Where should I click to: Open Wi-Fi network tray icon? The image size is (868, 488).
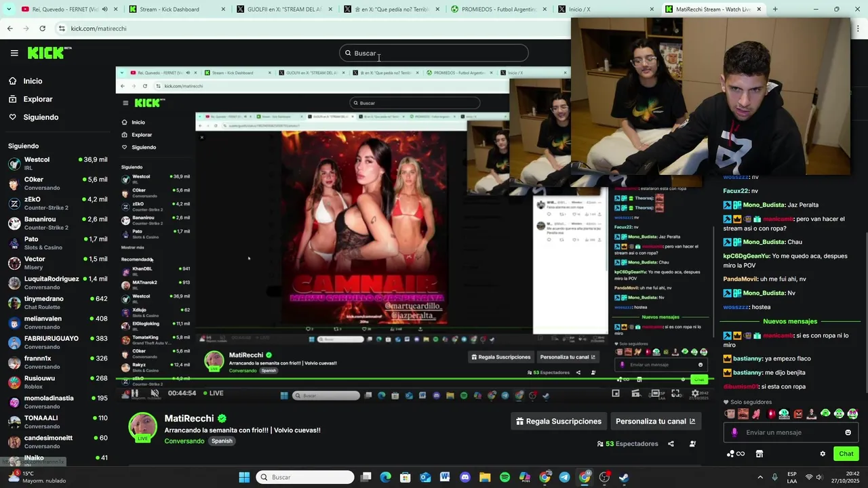tap(809, 477)
